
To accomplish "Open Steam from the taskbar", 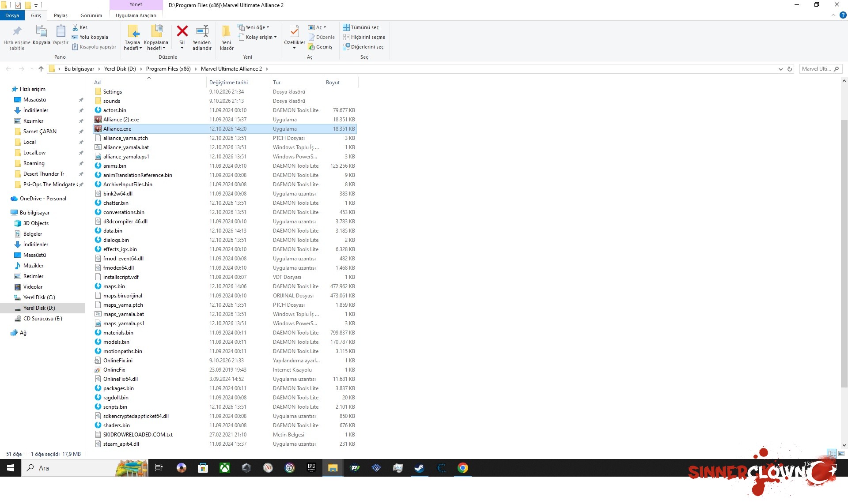I will 419,468.
